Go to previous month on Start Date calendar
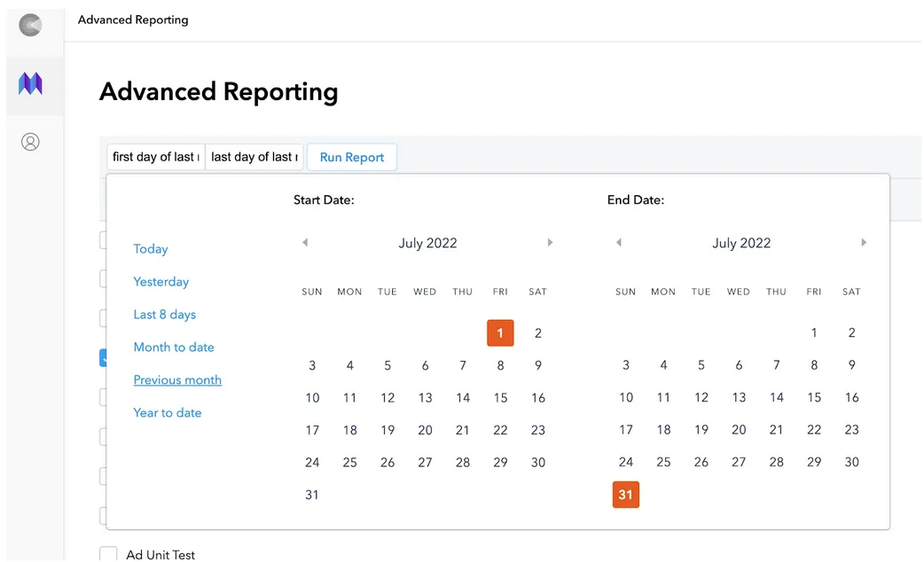Screen dimensions: 924x562 pos(305,242)
